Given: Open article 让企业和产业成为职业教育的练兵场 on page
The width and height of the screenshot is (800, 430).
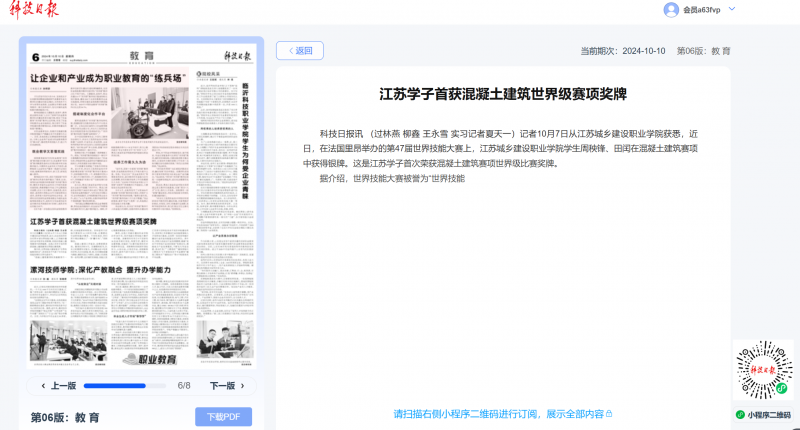Looking at the screenshot, I should 109,78.
